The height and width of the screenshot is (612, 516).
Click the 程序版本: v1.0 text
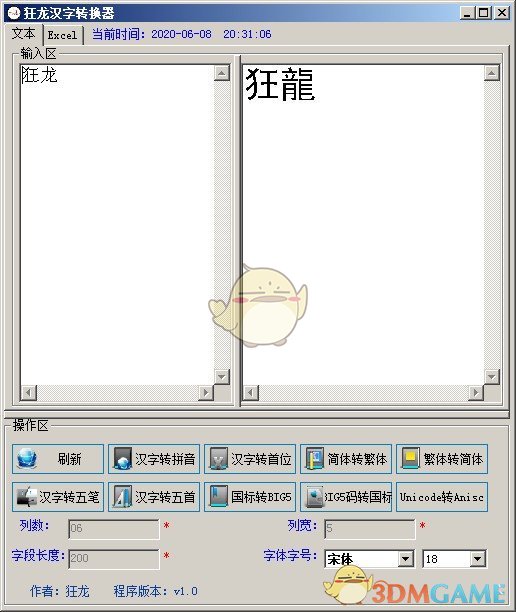(155, 591)
